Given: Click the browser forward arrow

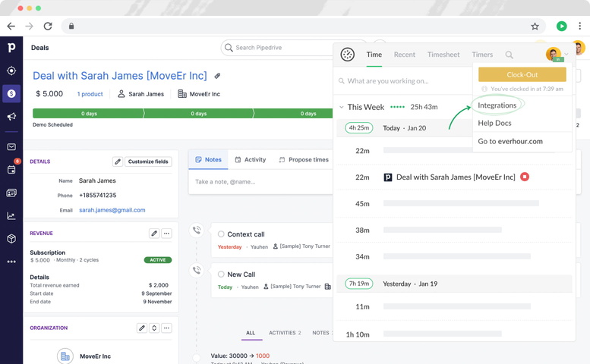Looking at the screenshot, I should coord(29,26).
